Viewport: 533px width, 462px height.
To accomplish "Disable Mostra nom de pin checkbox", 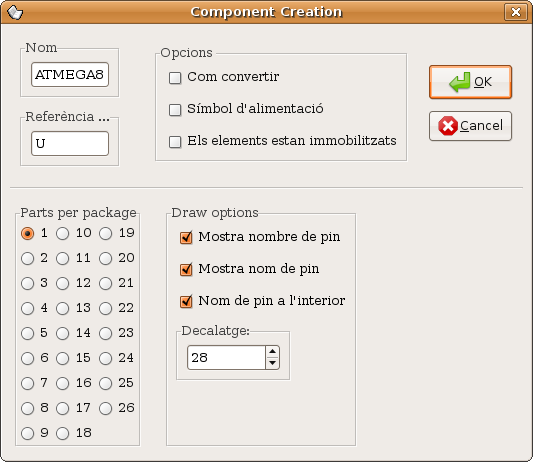I will [x=186, y=270].
